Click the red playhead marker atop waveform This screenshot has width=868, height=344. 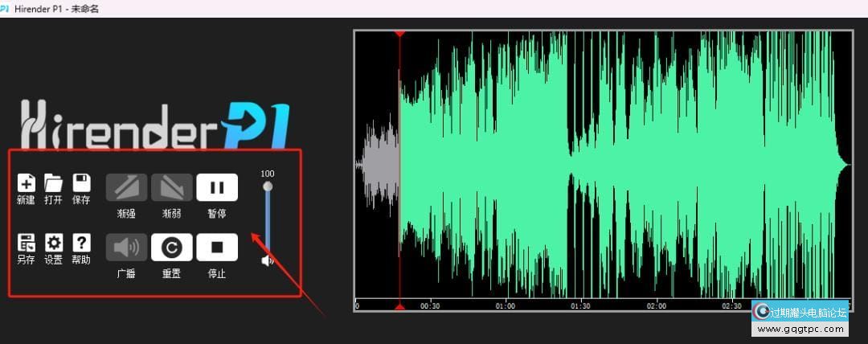399,35
